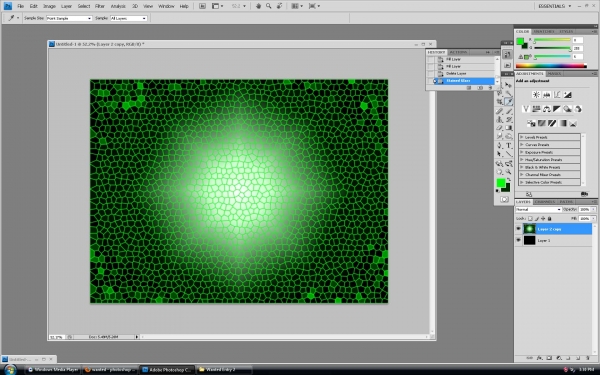Viewport: 600px width, 375px height.
Task: Toggle lock image pixels
Action: 537,218
